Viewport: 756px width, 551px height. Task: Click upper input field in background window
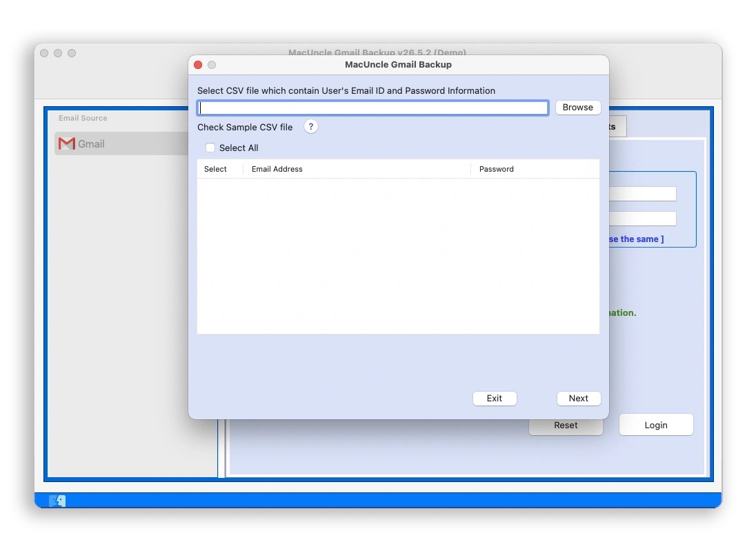tap(642, 194)
